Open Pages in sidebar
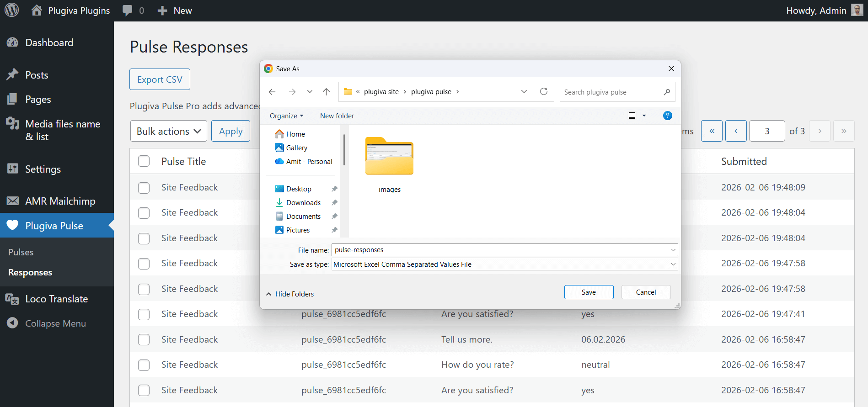 (x=38, y=99)
